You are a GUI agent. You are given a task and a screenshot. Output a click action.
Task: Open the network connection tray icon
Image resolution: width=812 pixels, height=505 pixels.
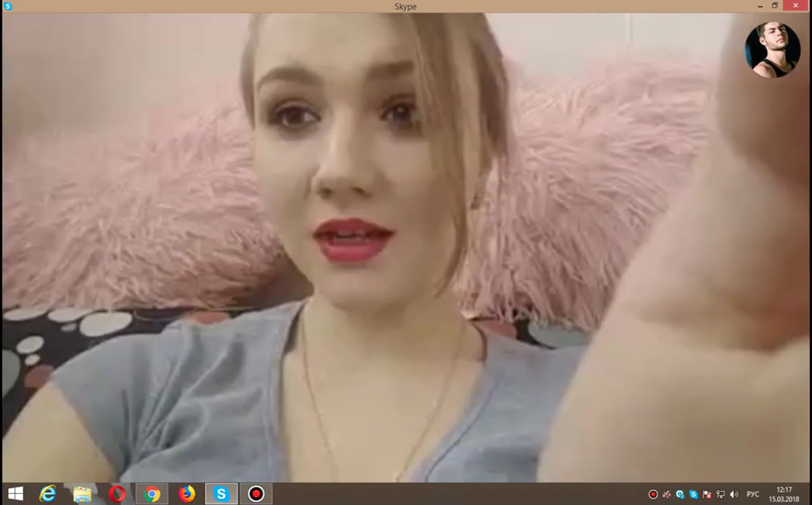721,494
